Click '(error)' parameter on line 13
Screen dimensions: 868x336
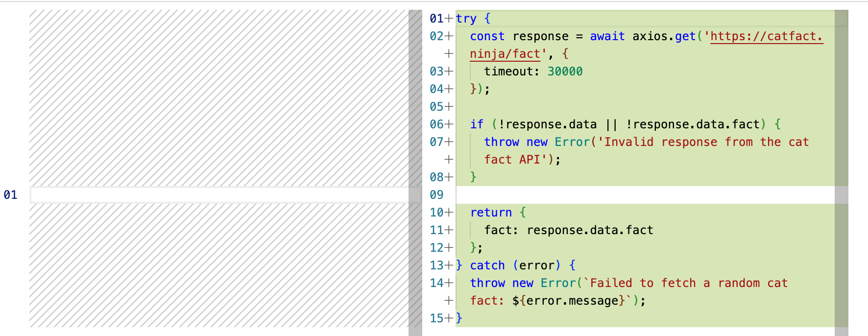(536, 265)
